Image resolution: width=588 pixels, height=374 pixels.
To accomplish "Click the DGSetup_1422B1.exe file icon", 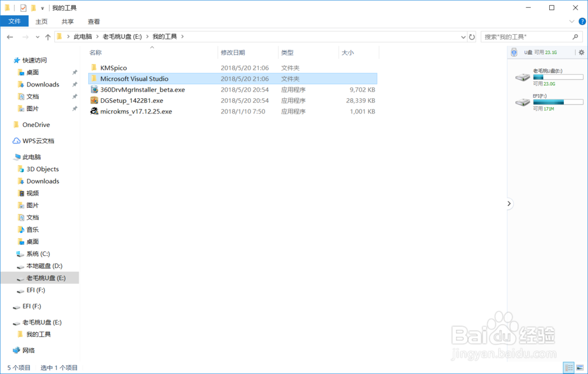I will [94, 100].
